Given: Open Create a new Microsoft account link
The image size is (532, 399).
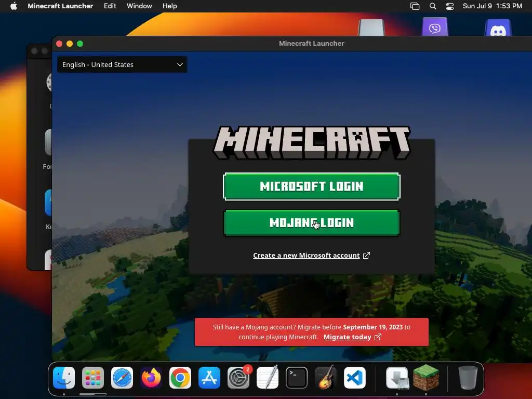Looking at the screenshot, I should 307,256.
